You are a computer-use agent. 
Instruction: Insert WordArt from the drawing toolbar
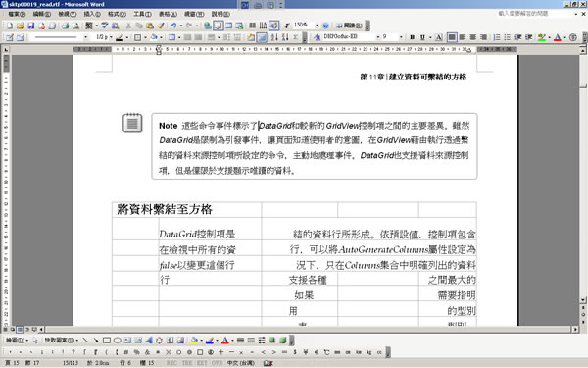click(149, 341)
